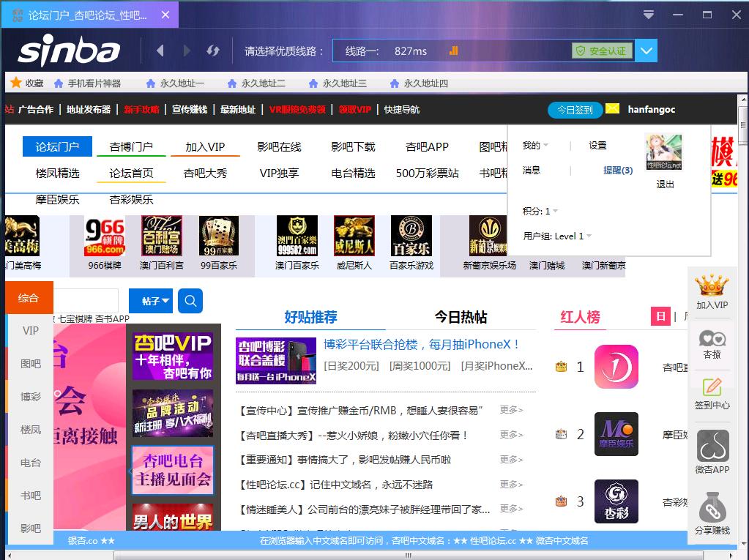Go forward with the right arrow button
This screenshot has width=749, height=560.
click(x=187, y=51)
